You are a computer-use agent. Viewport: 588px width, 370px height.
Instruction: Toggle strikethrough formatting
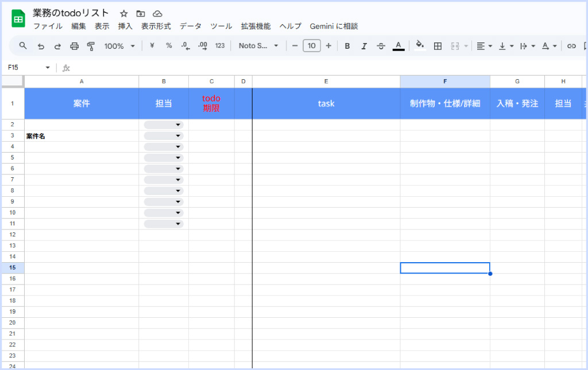tap(381, 46)
